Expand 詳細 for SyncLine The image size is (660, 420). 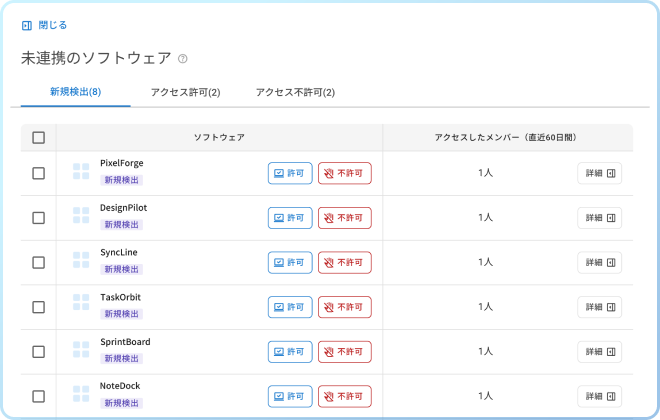pyautogui.click(x=599, y=262)
